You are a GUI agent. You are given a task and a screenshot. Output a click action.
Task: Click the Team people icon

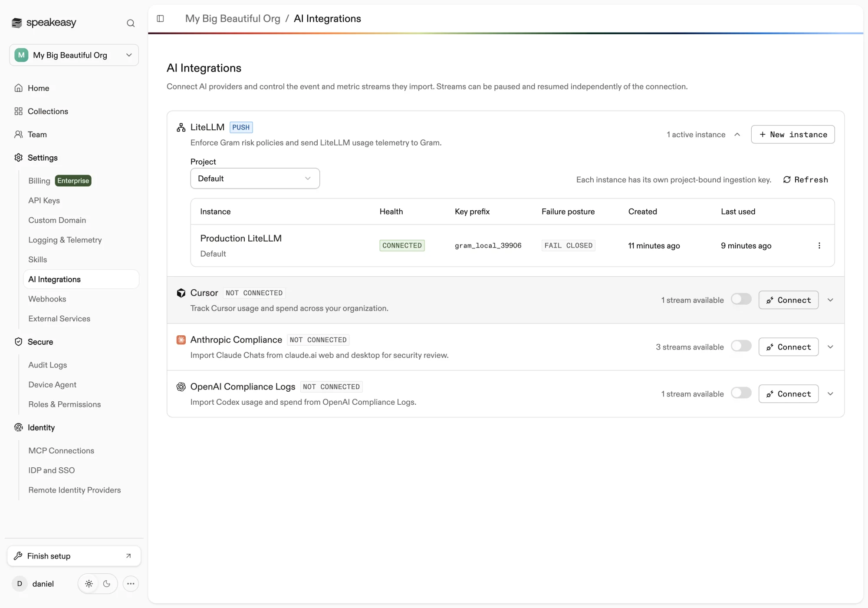(x=18, y=135)
